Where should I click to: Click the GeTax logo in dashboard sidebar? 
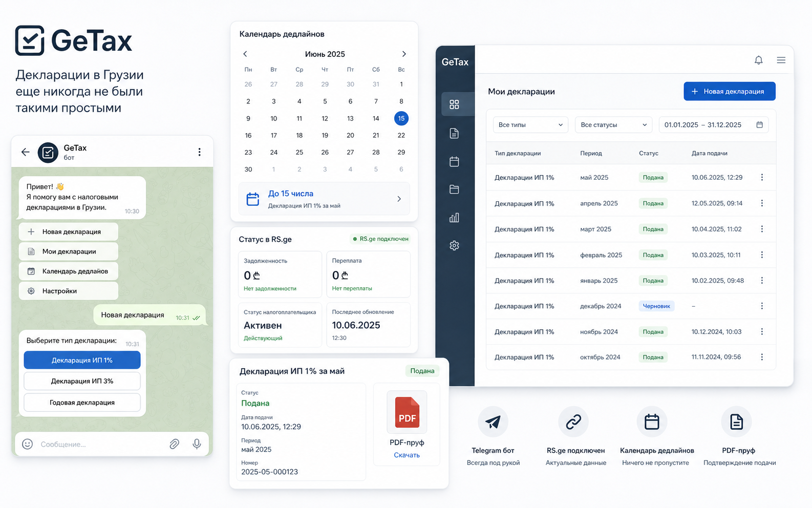[x=455, y=62]
